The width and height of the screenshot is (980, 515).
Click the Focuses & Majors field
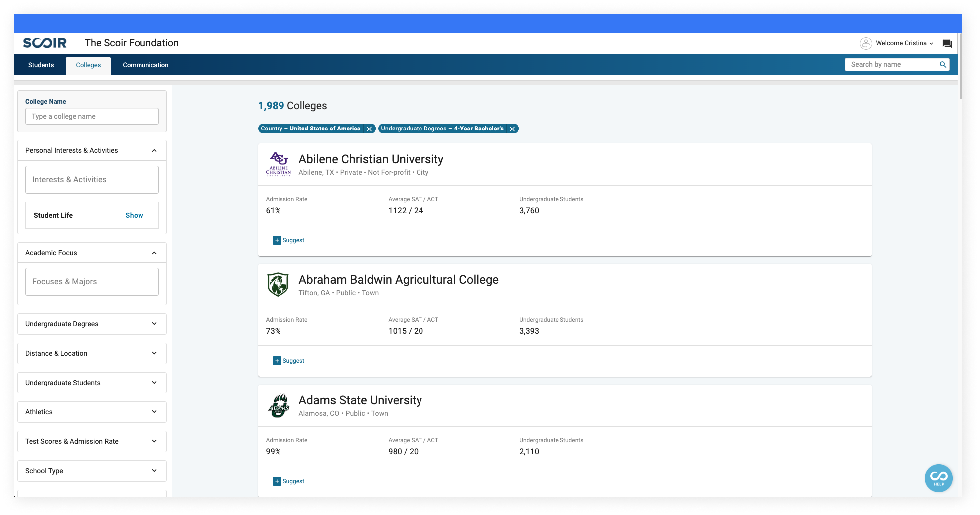[92, 282]
